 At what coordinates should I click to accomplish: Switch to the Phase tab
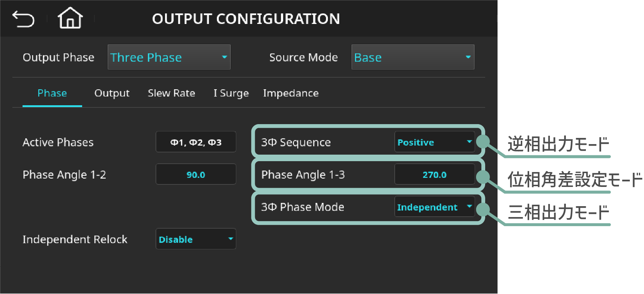tap(52, 93)
